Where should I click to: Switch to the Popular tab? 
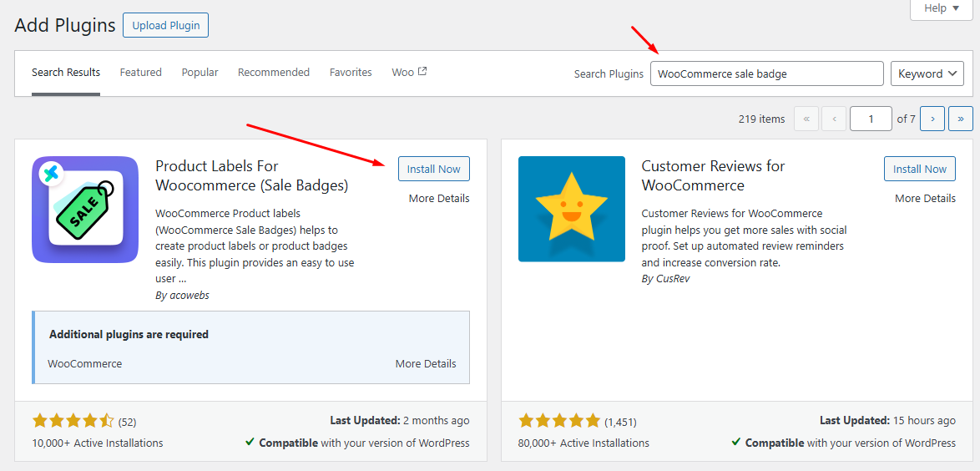[200, 73]
